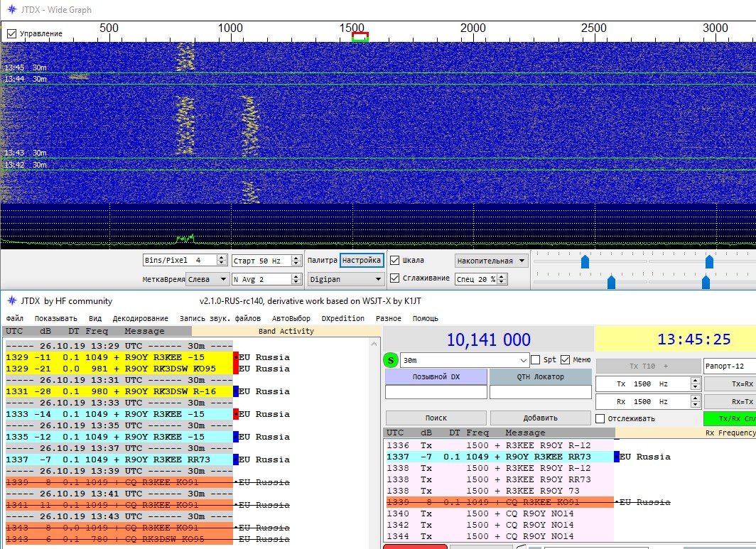Open the 30m band dropdown
756x549 pixels.
[524, 360]
